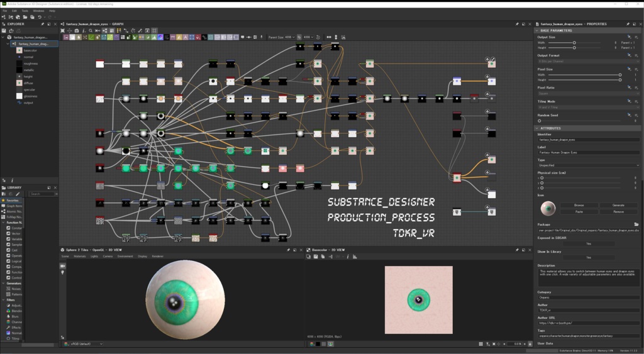
Task: Click the save icon in 2D view toolbar
Action: click(x=316, y=257)
